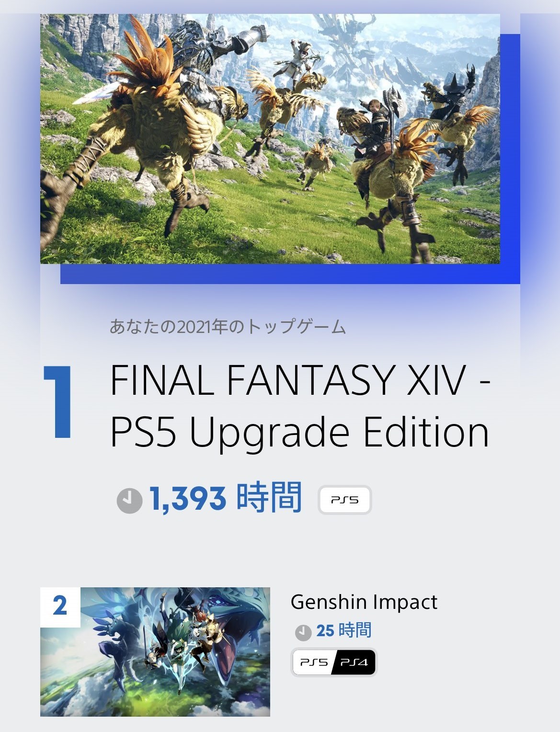The height and width of the screenshot is (732, 560).
Task: Click the FINAL FANTASY XIV - PS5 Upgrade Edition title
Action: point(300,406)
